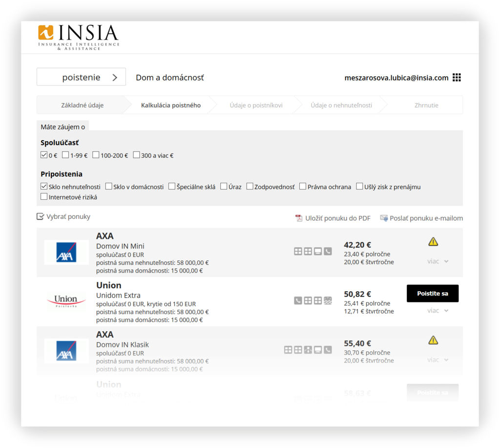Expand viac for AXA Domov IN Mini
This screenshot has width=500, height=448.
pos(438,261)
